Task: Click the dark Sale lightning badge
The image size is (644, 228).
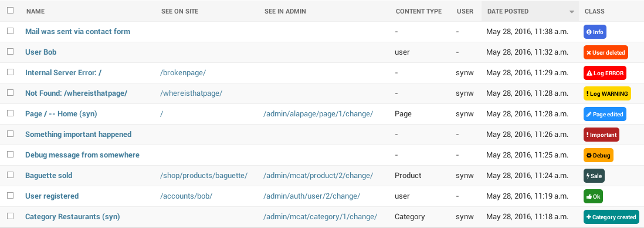Action: point(594,176)
